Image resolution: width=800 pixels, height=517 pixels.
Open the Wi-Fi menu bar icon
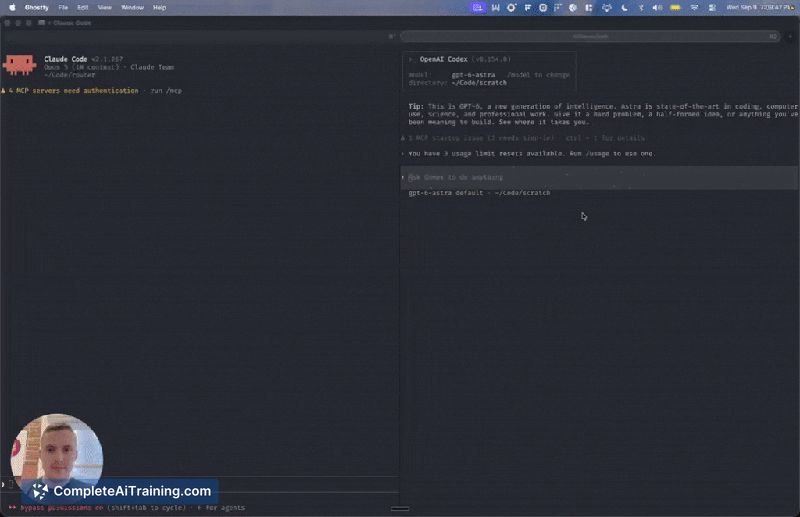pos(694,8)
